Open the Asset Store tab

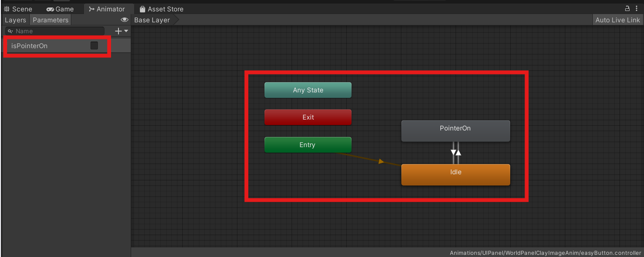coord(161,9)
